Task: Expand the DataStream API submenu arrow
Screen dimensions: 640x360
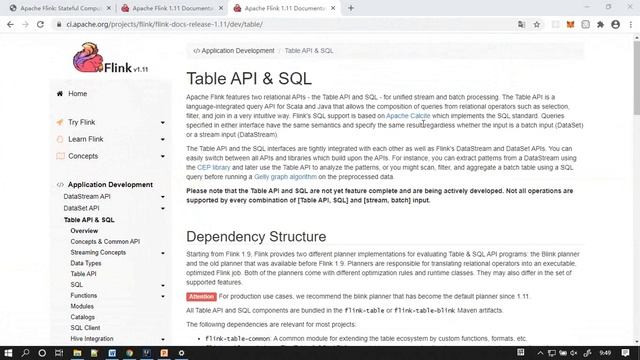Action: coord(162,197)
